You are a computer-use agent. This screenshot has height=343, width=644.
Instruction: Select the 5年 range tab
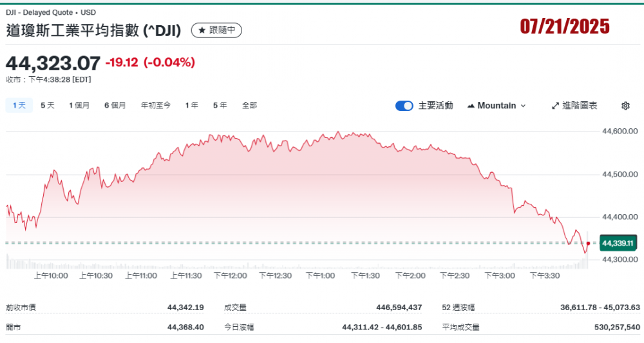220,105
